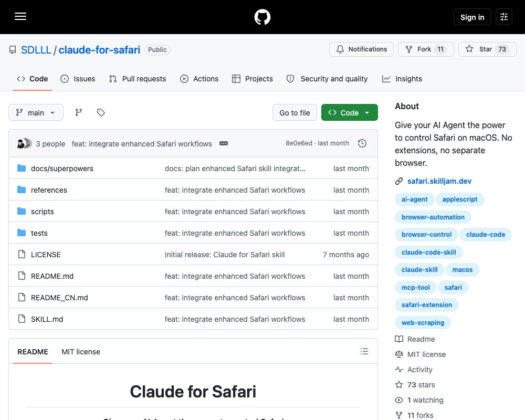Click the mcp-tool topic tag
The width and height of the screenshot is (525, 420).
[x=415, y=287]
